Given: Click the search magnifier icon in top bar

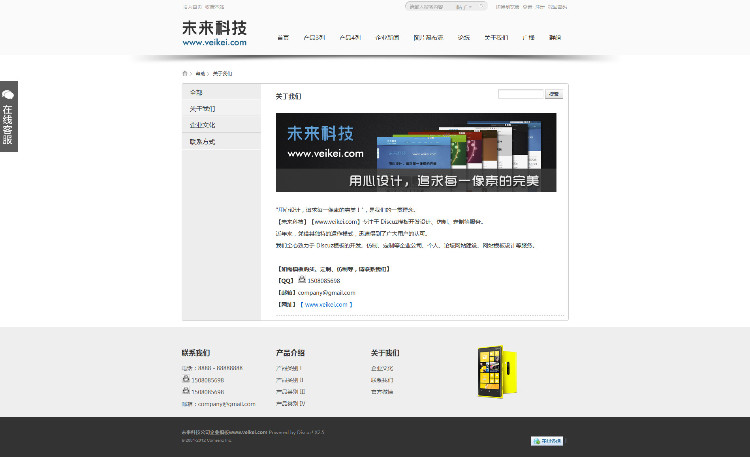Looking at the screenshot, I should click(482, 6).
